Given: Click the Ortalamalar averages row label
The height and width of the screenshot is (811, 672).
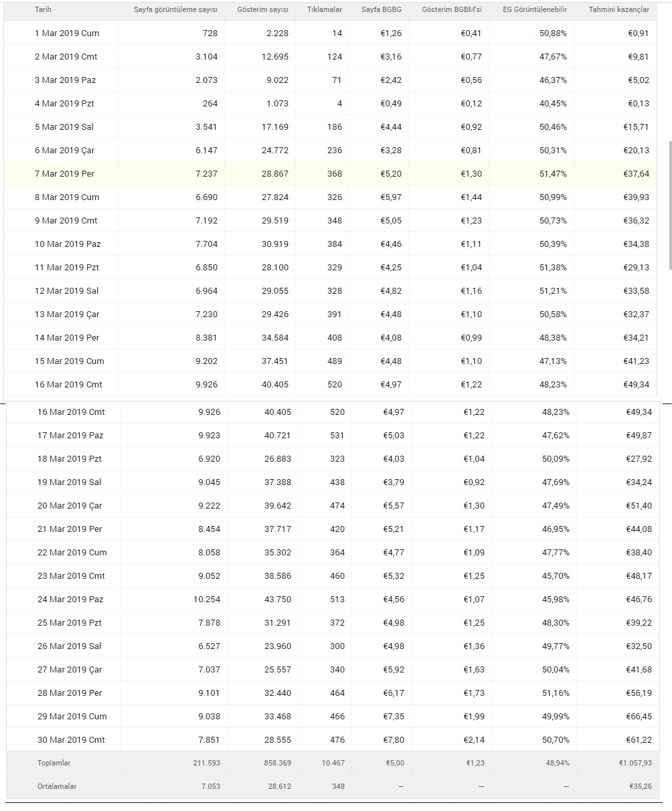Looking at the screenshot, I should click(57, 786).
